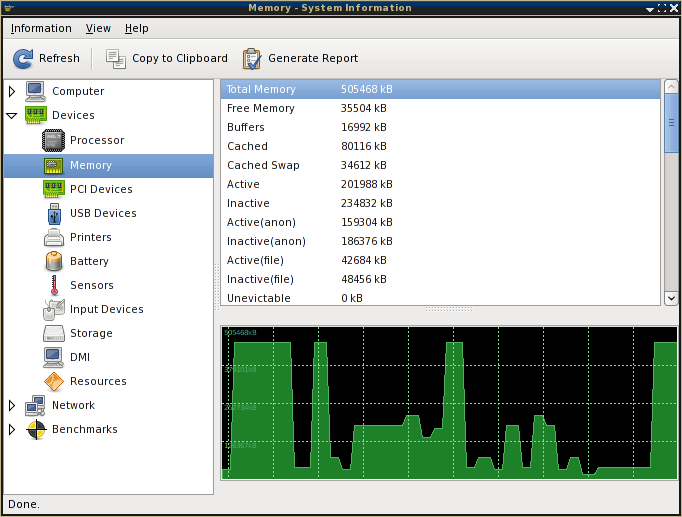Image resolution: width=682 pixels, height=517 pixels.
Task: Select the Unevictable row
Action: [441, 298]
